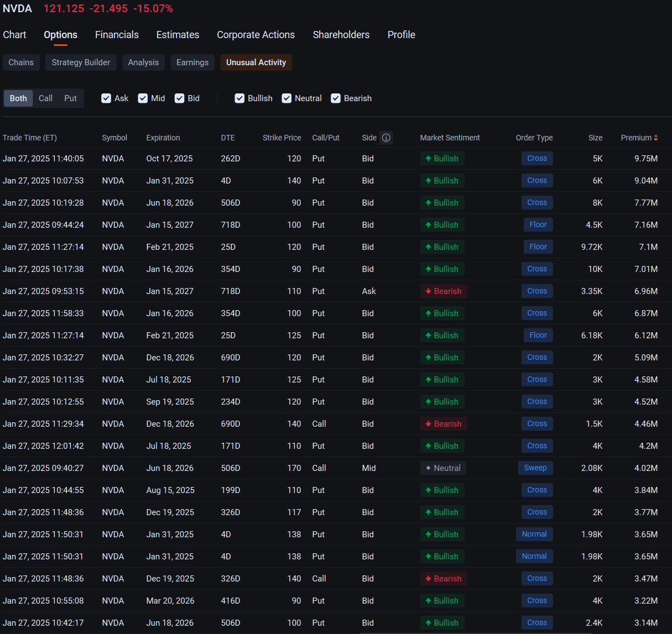
Task: Select the Unusual Activity sub-tab
Action: point(256,62)
